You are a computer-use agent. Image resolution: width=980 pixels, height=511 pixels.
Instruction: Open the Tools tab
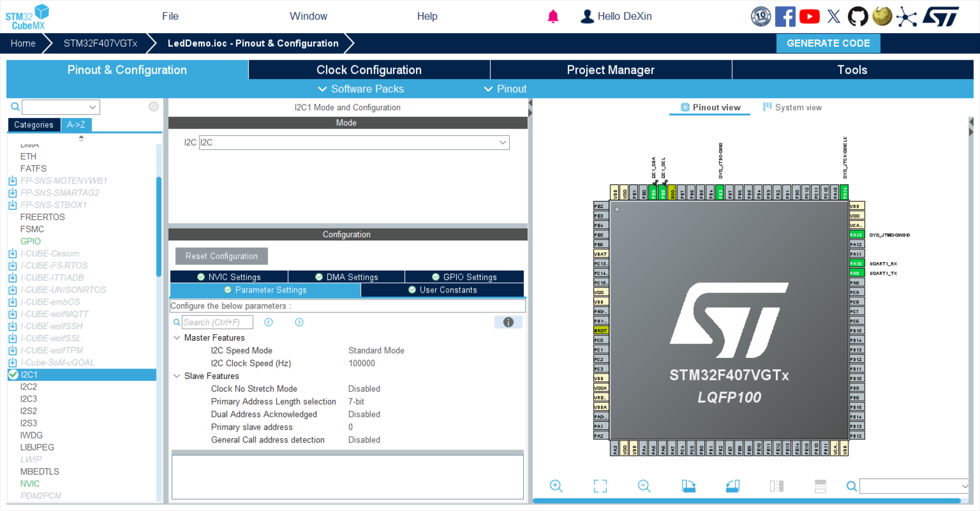click(x=852, y=70)
